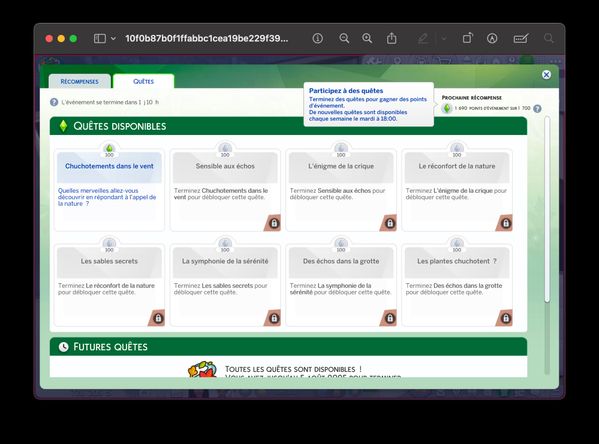Click lock icon on Des échos dans la grotte

click(390, 318)
